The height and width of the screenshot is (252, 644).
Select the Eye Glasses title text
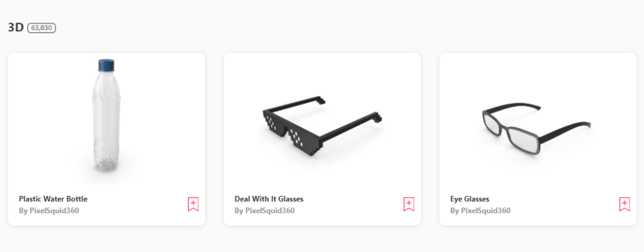click(x=469, y=199)
